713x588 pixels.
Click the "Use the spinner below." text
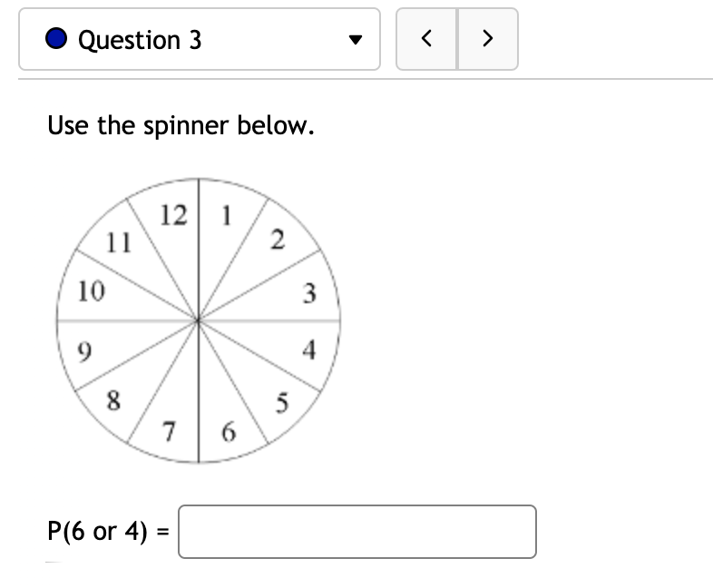181,125
